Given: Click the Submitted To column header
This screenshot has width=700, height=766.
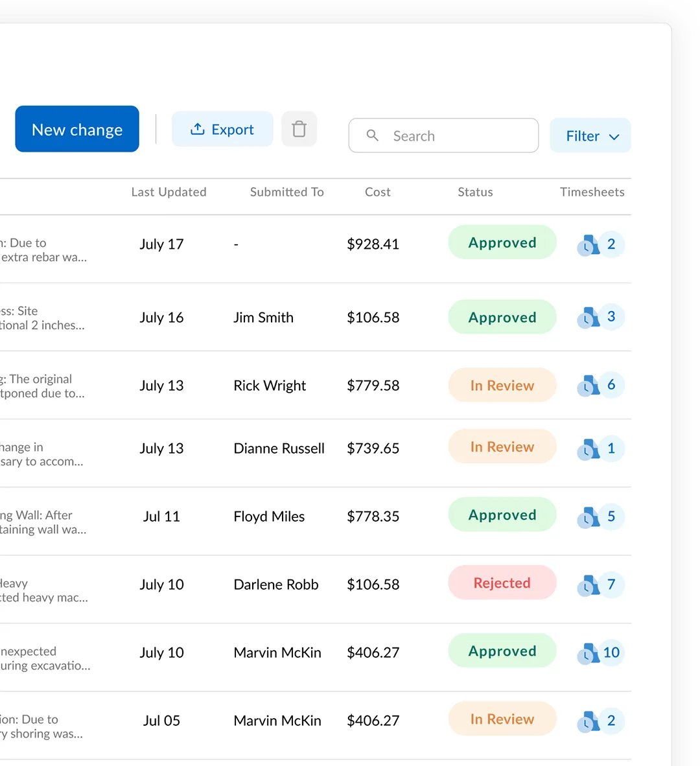Looking at the screenshot, I should [x=286, y=192].
